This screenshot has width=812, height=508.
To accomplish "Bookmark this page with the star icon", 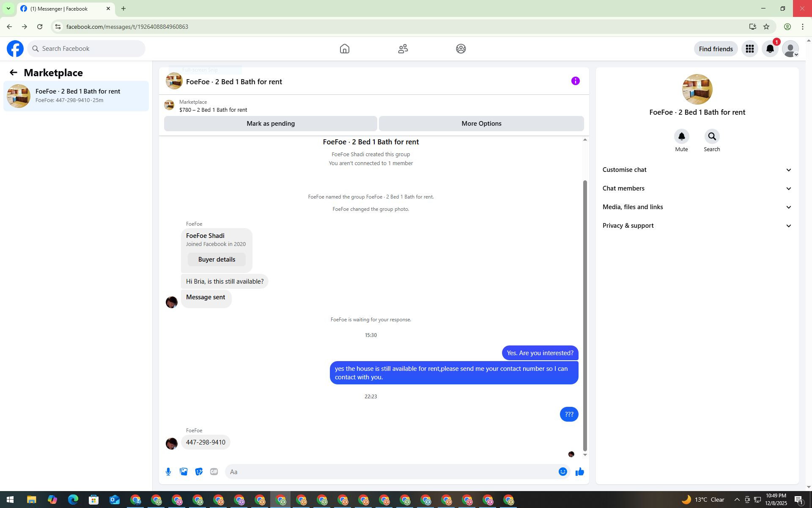I will point(766,27).
